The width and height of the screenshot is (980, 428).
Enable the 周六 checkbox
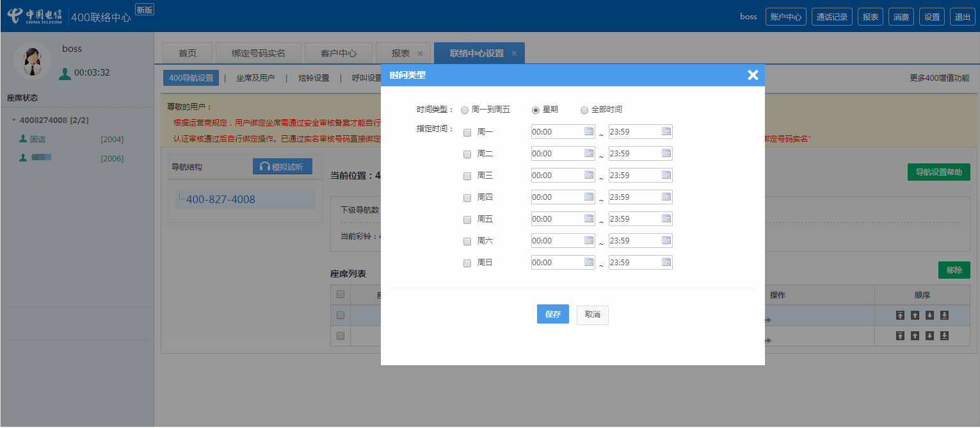pos(467,242)
